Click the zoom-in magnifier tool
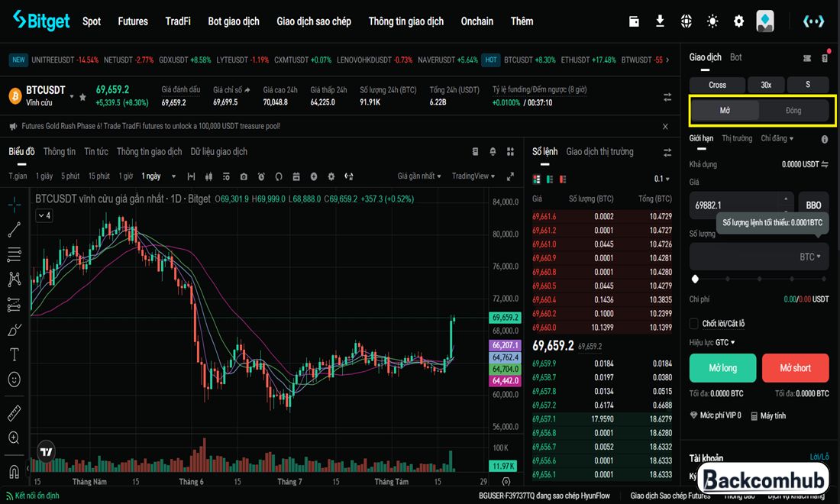This screenshot has height=504, width=840. point(15,438)
